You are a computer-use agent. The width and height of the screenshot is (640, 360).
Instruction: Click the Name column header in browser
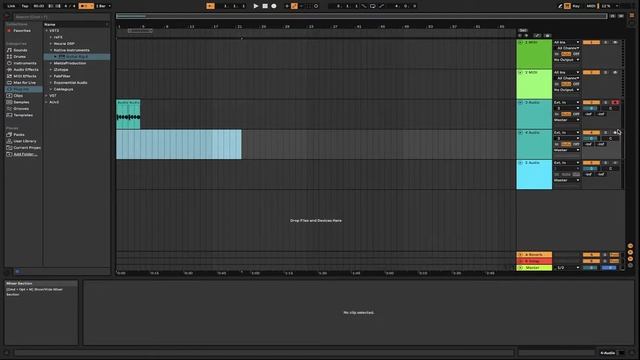(76, 24)
